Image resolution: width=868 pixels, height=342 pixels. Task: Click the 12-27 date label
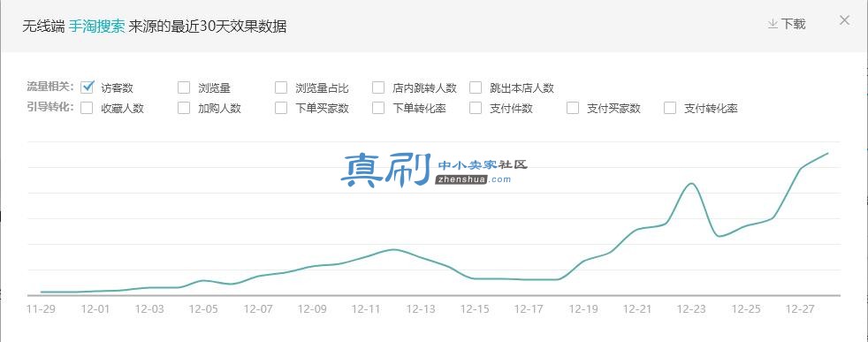point(801,308)
